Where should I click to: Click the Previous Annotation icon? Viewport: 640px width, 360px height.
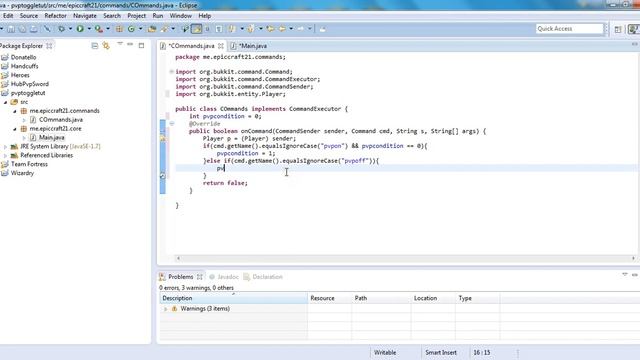251,29
